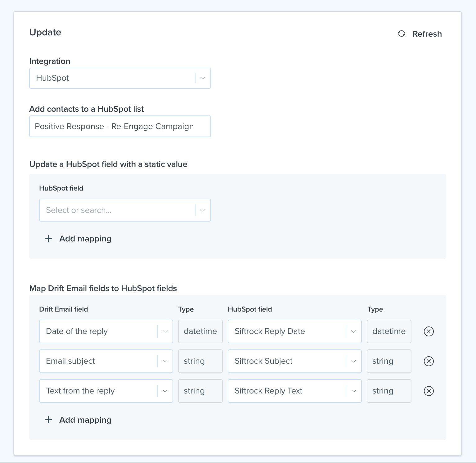Image resolution: width=476 pixels, height=463 pixels.
Task: Expand the Date of the reply dropdown
Action: [x=106, y=331]
